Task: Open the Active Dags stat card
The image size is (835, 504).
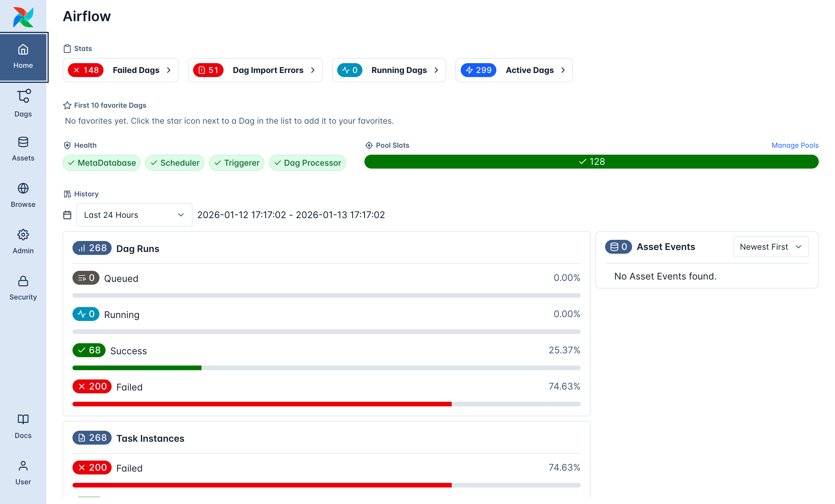Action: 514,70
